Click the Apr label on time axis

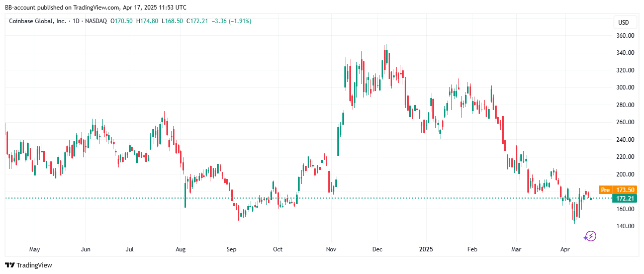(565, 249)
